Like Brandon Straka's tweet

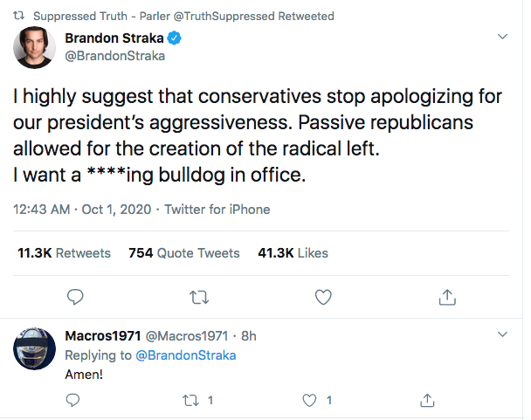coord(323,297)
